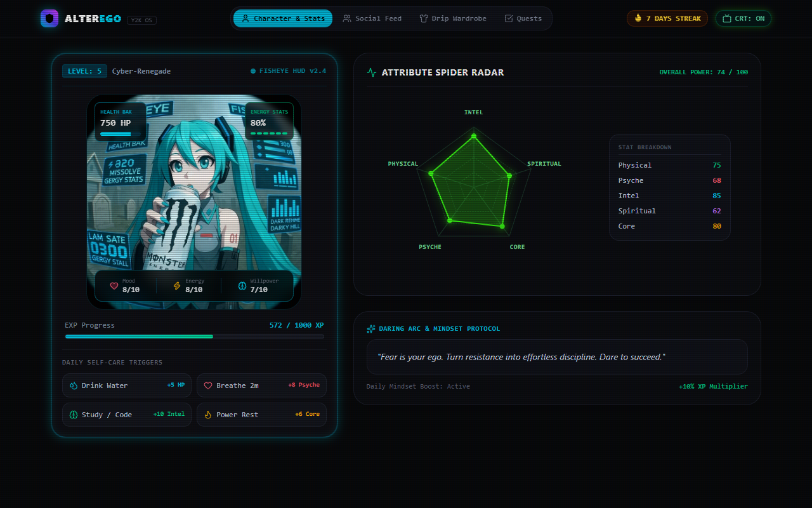Toggle the CRT: ON switch
This screenshot has height=508, width=812.
pyautogui.click(x=743, y=18)
